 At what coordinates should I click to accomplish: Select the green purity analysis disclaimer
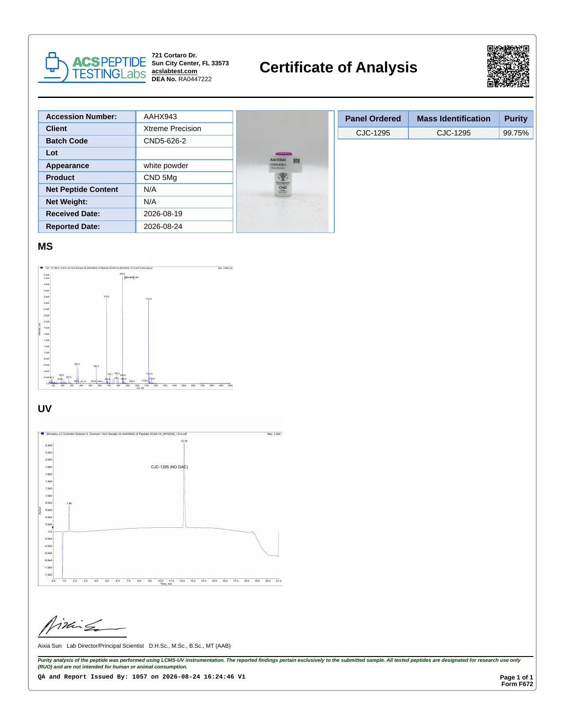point(279,664)
